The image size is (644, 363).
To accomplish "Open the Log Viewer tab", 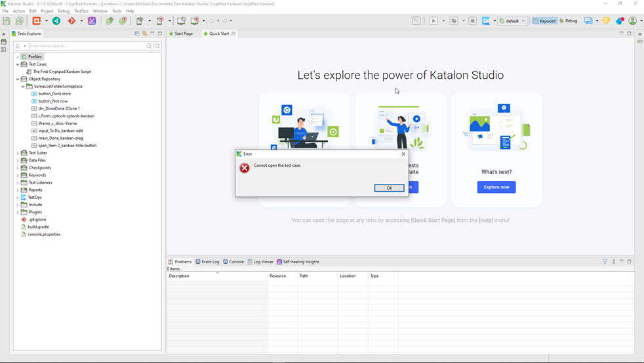I will [x=260, y=262].
